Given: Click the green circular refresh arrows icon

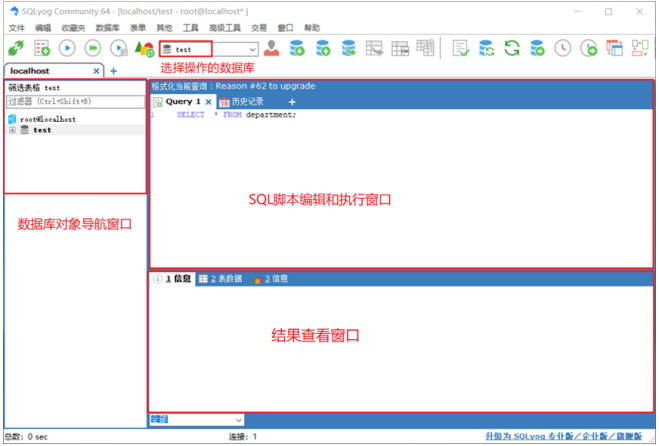Looking at the screenshot, I should click(512, 48).
